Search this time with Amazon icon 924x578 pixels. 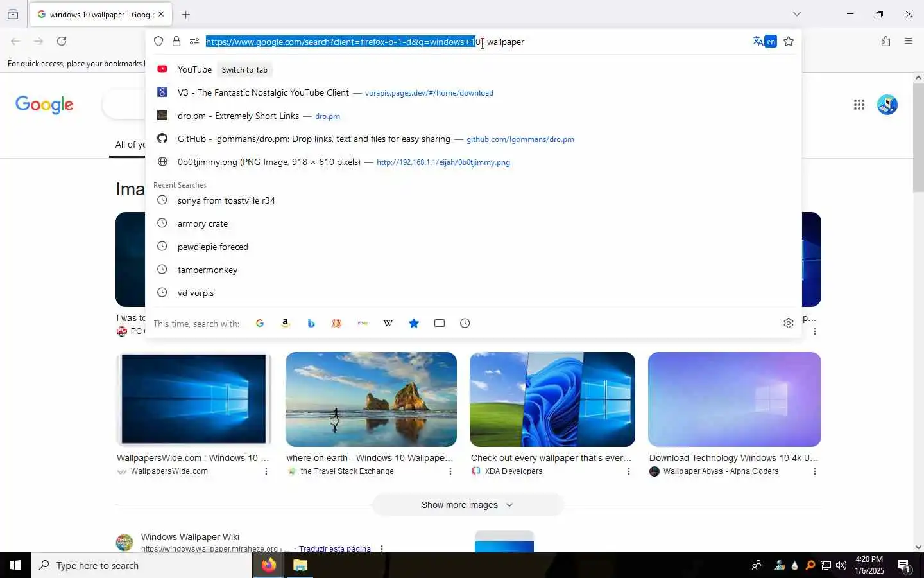tap(286, 323)
